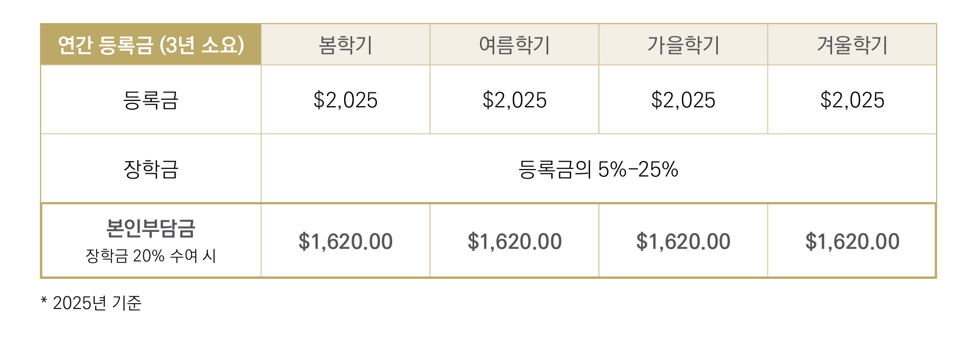Click the (3년 소요) text in header
980x338 pixels.
(202, 45)
